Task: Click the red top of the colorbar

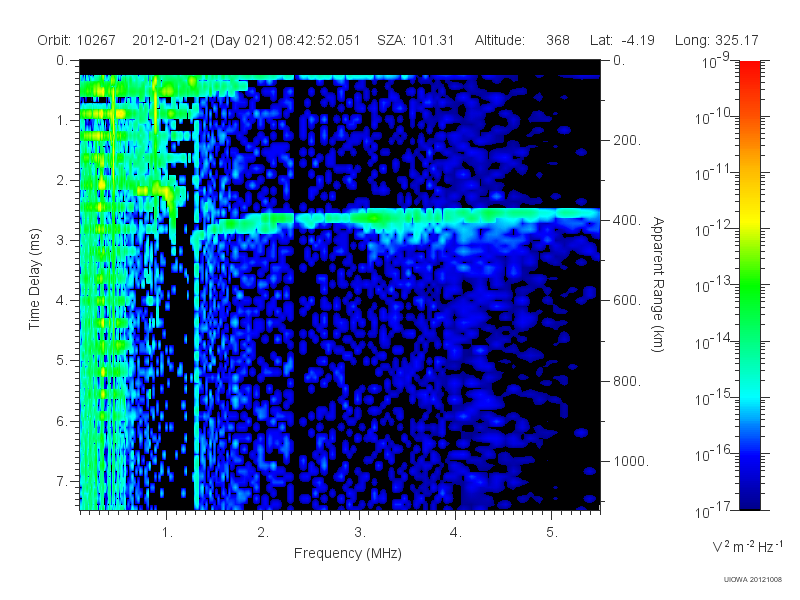Action: click(749, 71)
